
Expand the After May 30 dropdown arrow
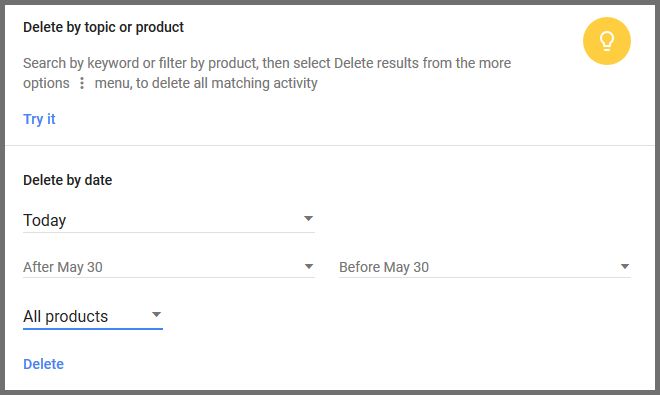tap(309, 267)
